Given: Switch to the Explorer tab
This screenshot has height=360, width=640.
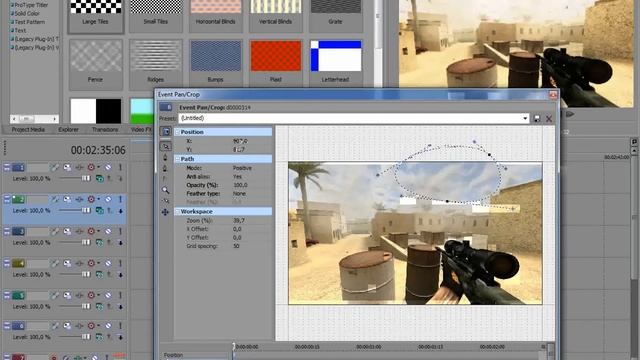Looking at the screenshot, I should (68, 129).
